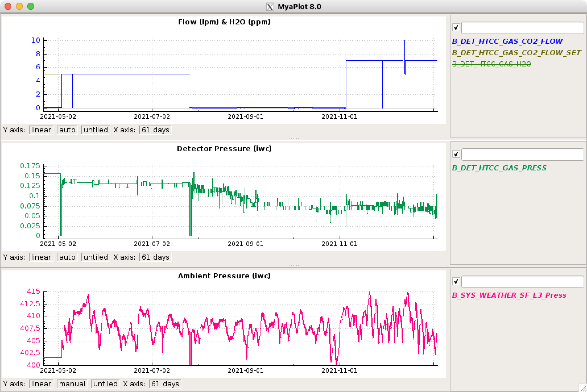The image size is (587, 392).
Task: Click the divider handle between Detector and Ambient plots
Action: click(294, 266)
